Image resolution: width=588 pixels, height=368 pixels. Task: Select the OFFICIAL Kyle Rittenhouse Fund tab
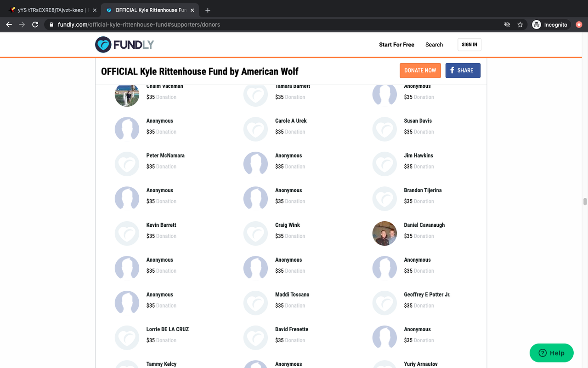pyautogui.click(x=150, y=10)
